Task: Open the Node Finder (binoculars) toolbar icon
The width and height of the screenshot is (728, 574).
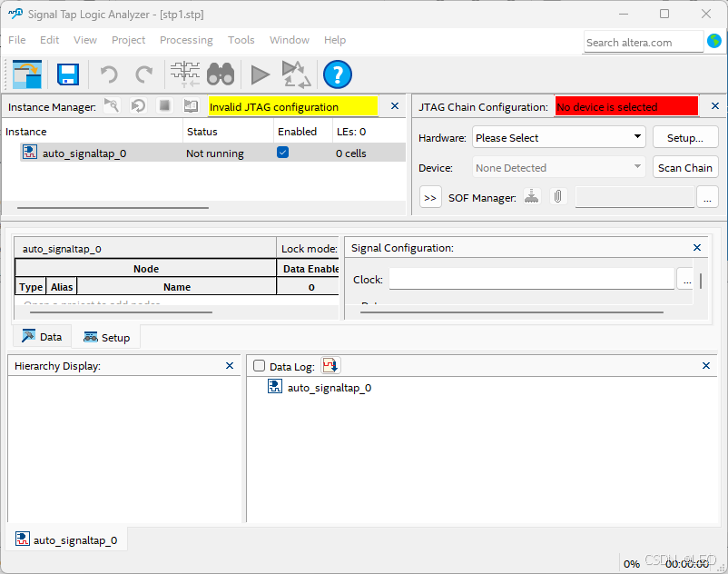Action: [221, 74]
